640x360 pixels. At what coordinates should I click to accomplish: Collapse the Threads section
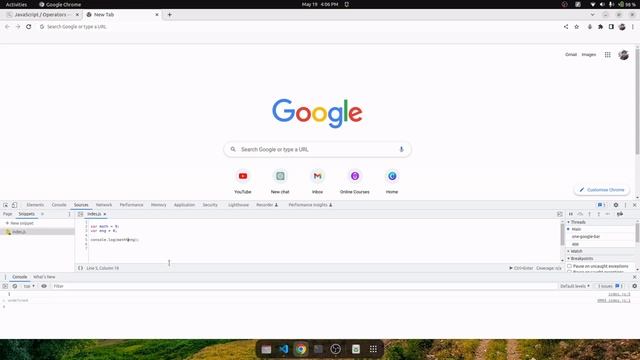point(577,222)
